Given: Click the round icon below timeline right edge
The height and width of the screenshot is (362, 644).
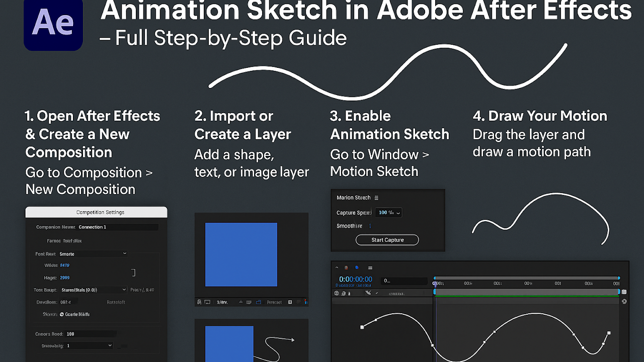Looking at the screenshot, I should pos(624,301).
